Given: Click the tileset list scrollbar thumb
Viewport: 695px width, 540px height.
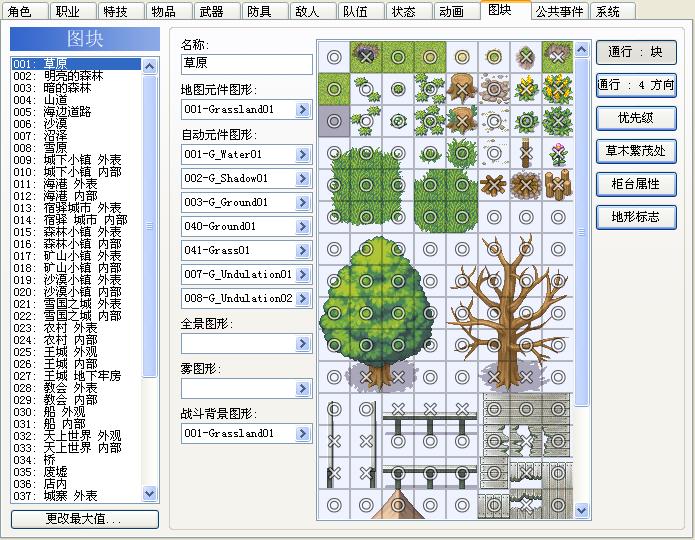Looking at the screenshot, I should [150, 226].
